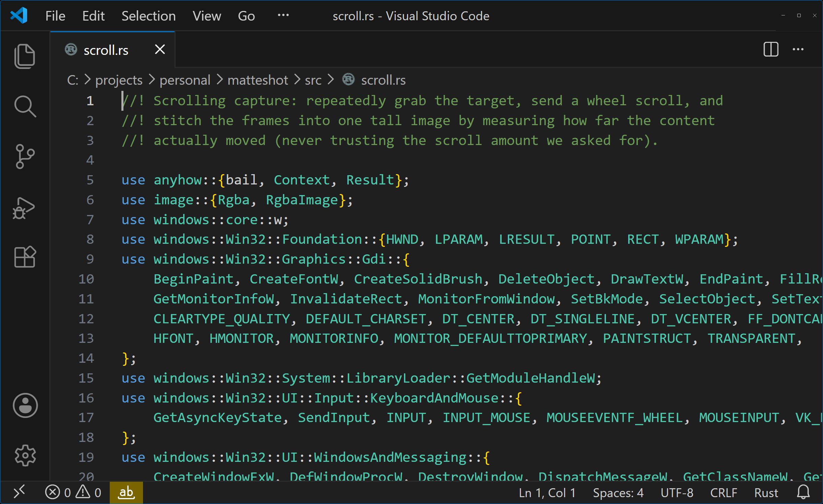Open the Explorer view in activity bar
This screenshot has height=504, width=823.
point(25,56)
